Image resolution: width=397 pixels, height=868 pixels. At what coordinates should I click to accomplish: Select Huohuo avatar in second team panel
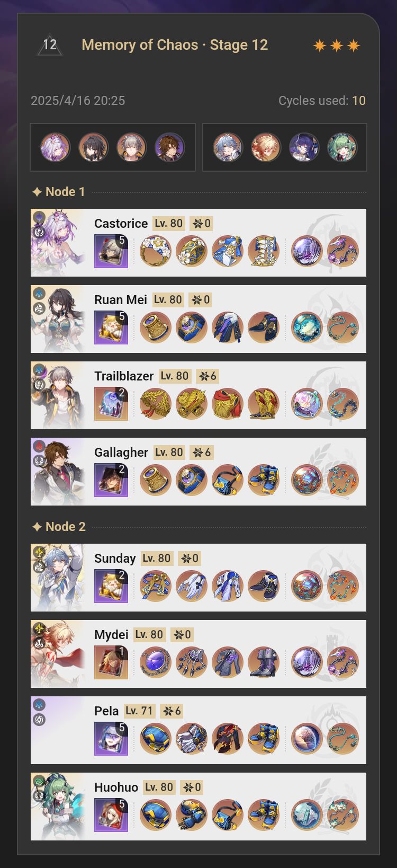point(342,147)
